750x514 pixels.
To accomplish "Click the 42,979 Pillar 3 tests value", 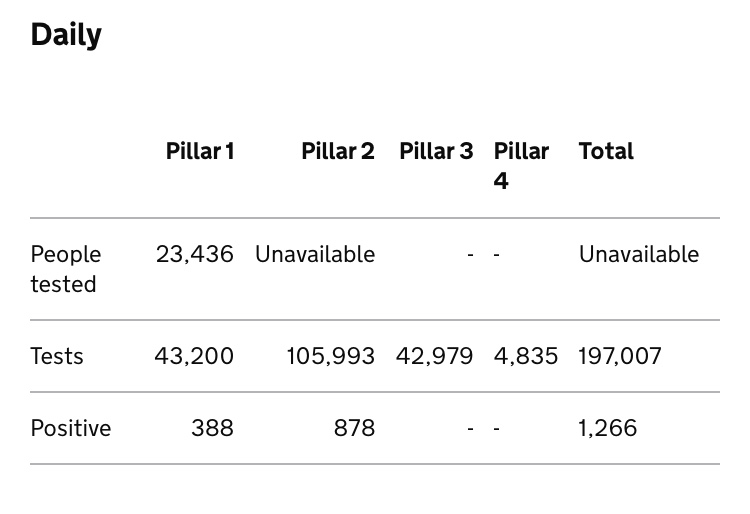I will 434,356.
